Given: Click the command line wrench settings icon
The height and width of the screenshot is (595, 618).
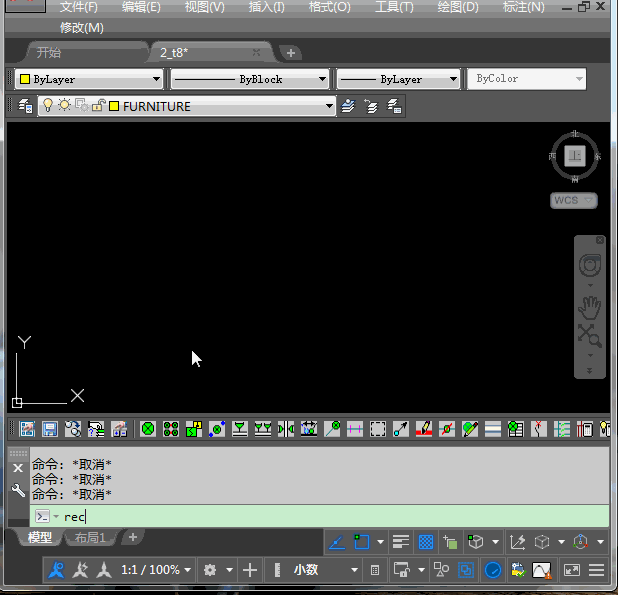Looking at the screenshot, I should tap(18, 490).
